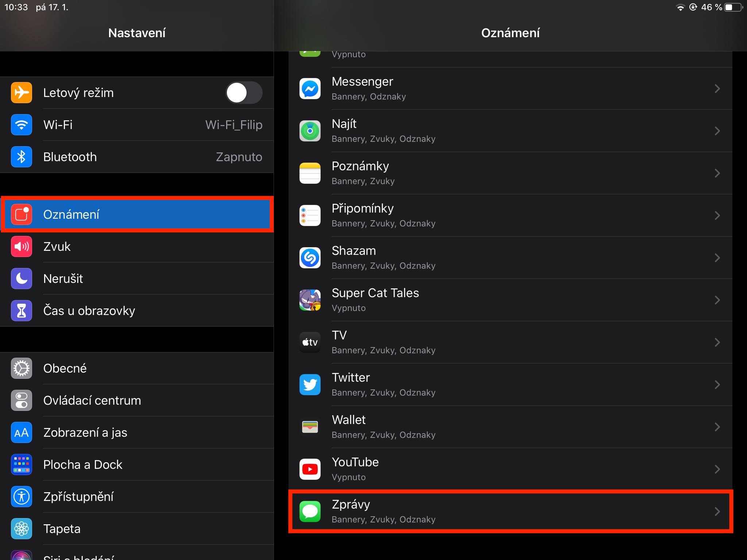Tap the YouTube app icon

coord(310,469)
